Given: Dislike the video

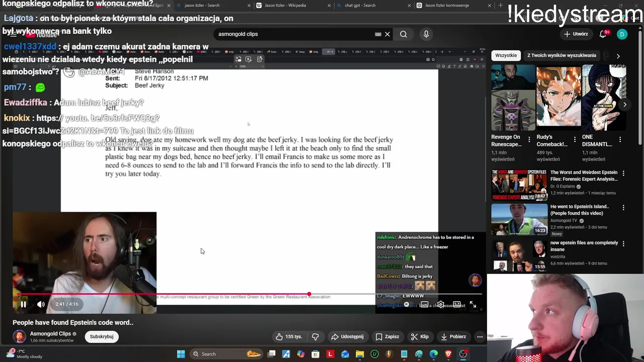Looking at the screenshot, I should pos(315,337).
